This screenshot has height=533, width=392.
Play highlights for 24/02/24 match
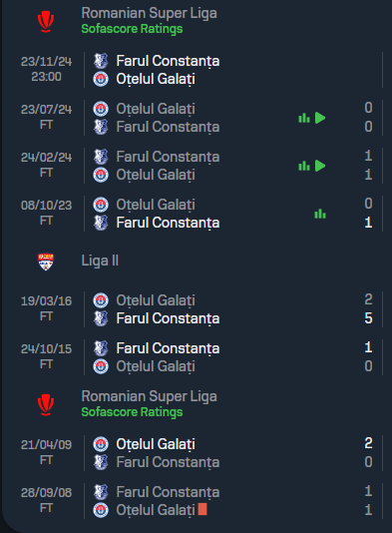[x=320, y=166]
